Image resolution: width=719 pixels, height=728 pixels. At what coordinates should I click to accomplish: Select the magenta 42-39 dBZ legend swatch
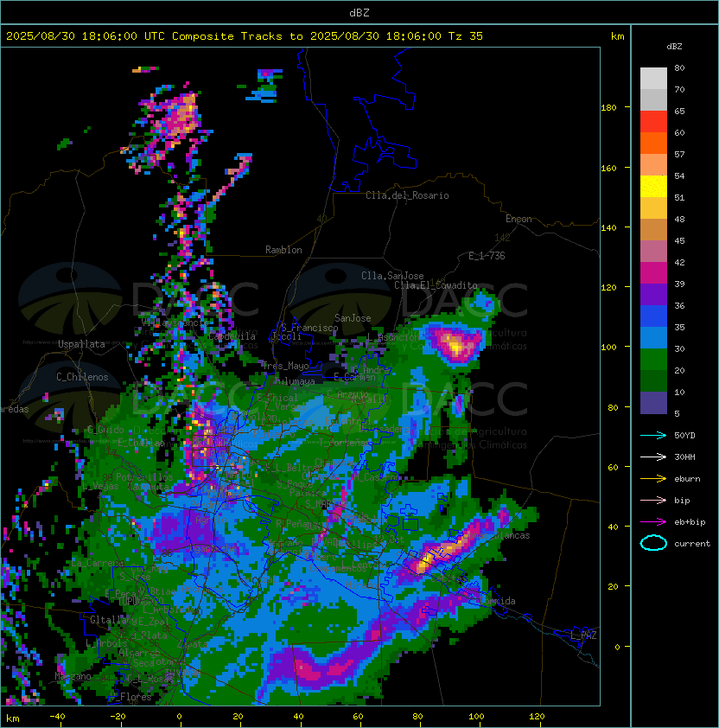[653, 272]
